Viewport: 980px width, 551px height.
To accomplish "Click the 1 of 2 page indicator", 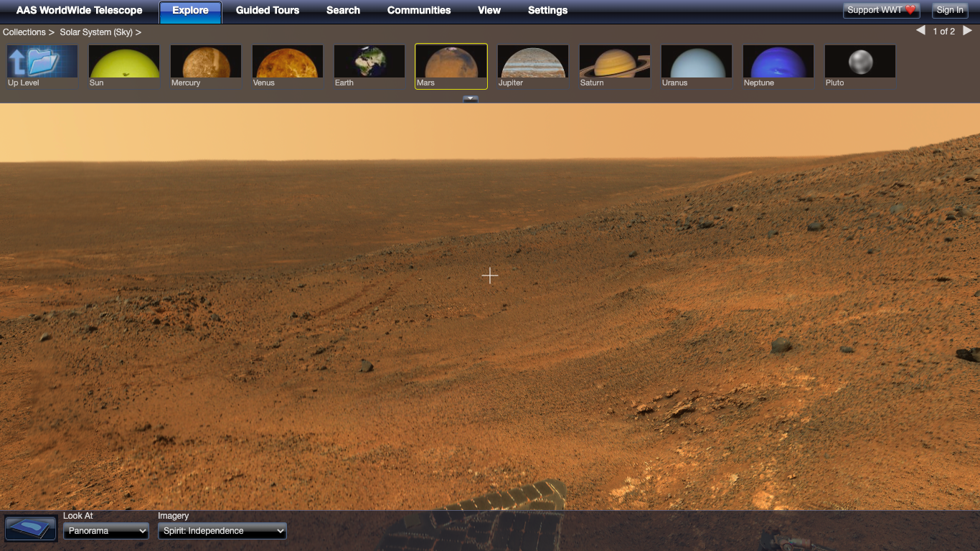I will [944, 32].
